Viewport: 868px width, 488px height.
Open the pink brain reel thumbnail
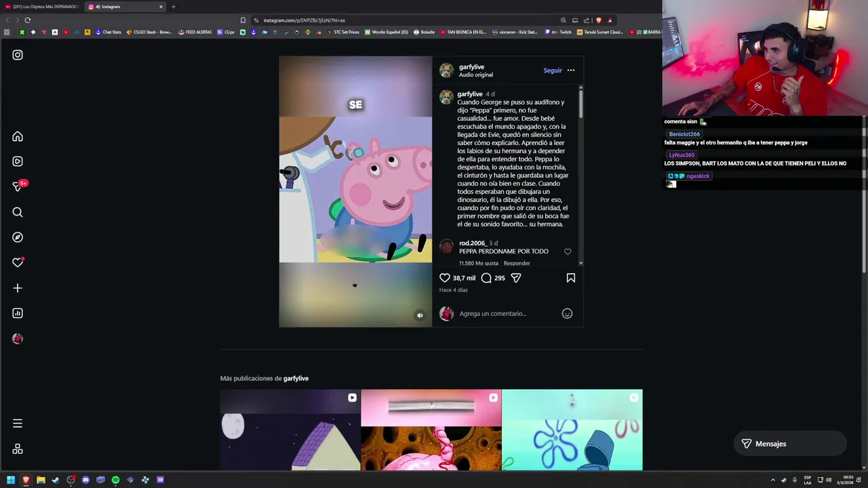click(431, 430)
